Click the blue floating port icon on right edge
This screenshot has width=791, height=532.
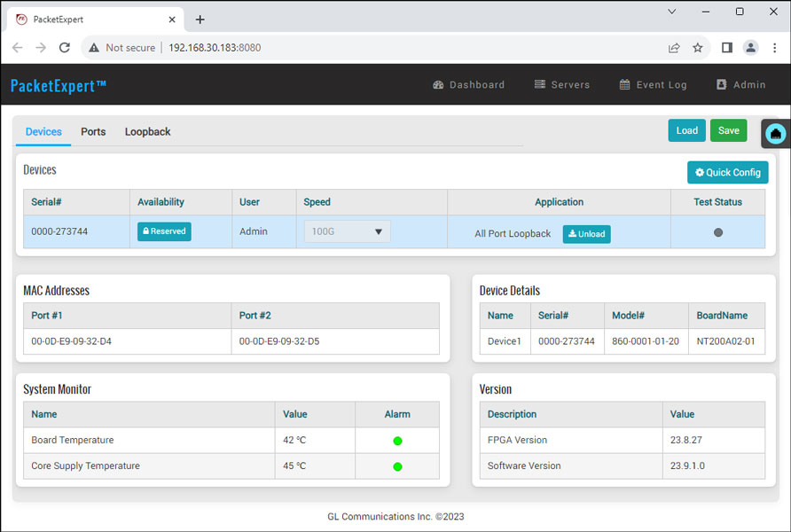(x=776, y=133)
